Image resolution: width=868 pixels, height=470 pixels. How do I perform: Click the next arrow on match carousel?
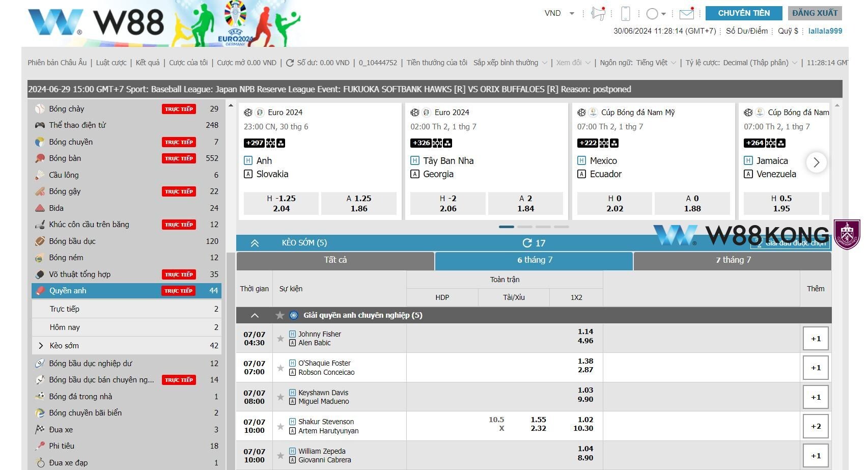(x=817, y=162)
